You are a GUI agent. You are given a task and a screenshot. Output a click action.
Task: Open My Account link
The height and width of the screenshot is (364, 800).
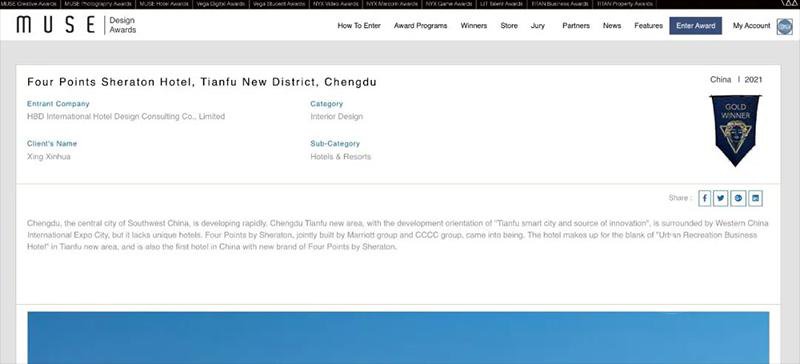pos(752,26)
